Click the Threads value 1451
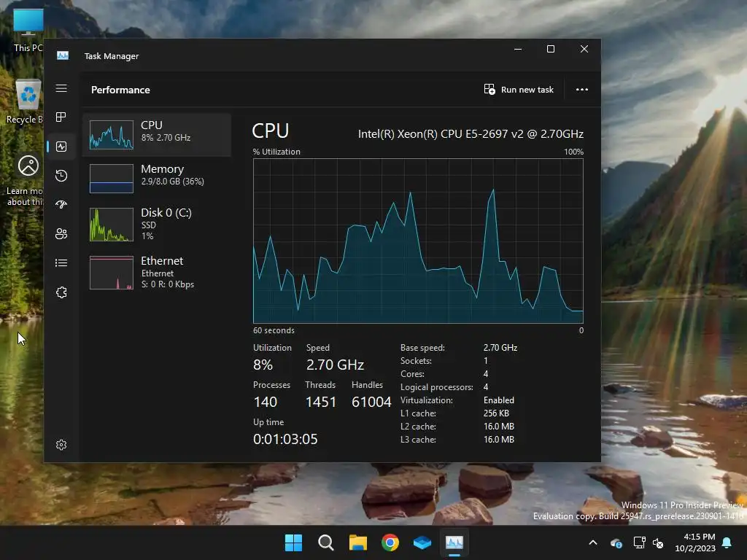This screenshot has width=747, height=560. (321, 402)
